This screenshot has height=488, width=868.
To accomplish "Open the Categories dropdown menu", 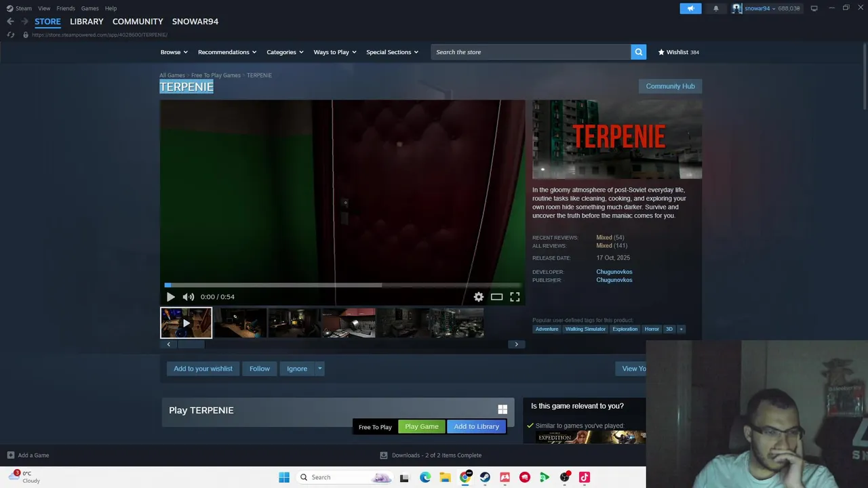I will (285, 52).
